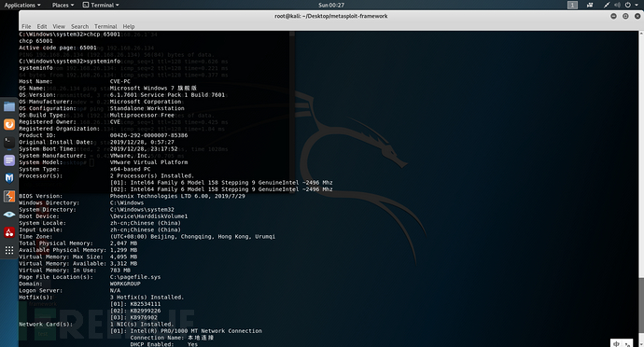Click product ID '00426-292-0000007-85386'
Screen dimensions: 644x347
[148, 135]
